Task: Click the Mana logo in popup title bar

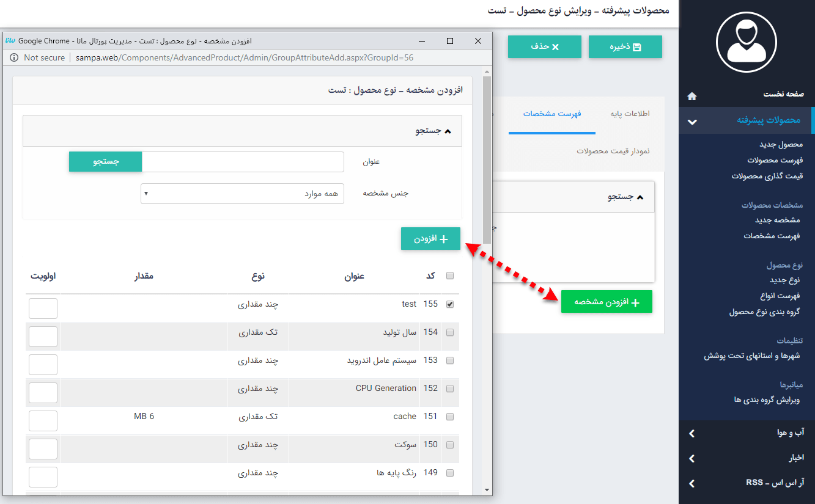Action: (10, 41)
